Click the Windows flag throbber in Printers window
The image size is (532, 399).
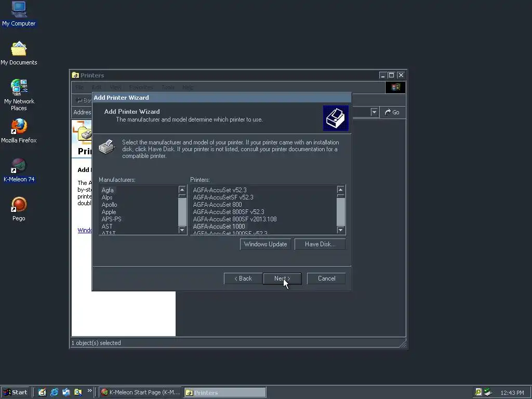click(x=395, y=87)
